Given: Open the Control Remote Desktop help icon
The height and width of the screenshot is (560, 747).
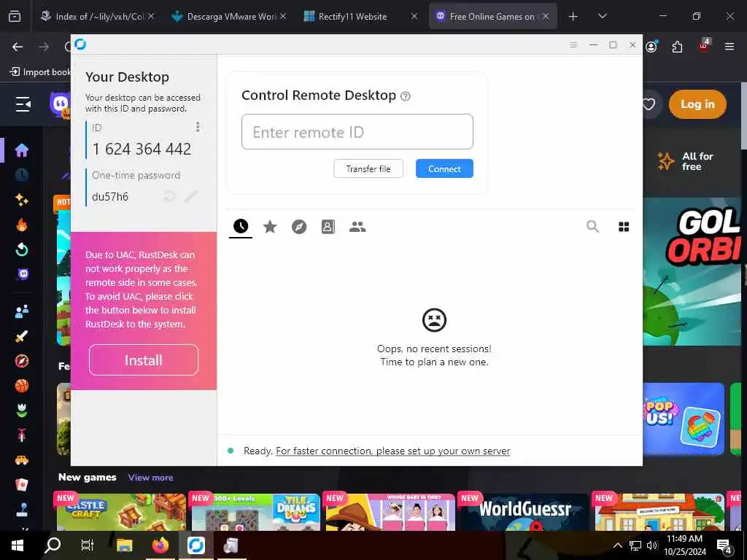Looking at the screenshot, I should [x=406, y=96].
